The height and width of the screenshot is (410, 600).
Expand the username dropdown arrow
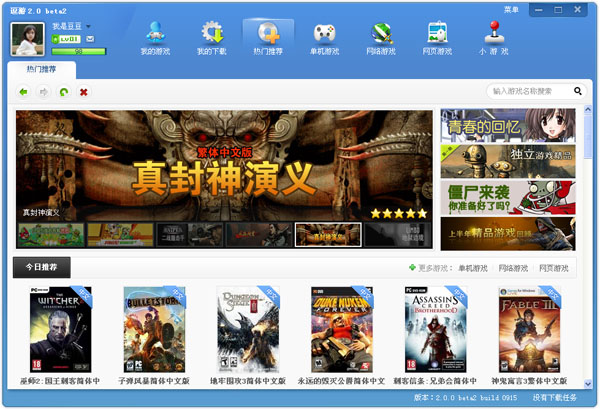coord(88,26)
